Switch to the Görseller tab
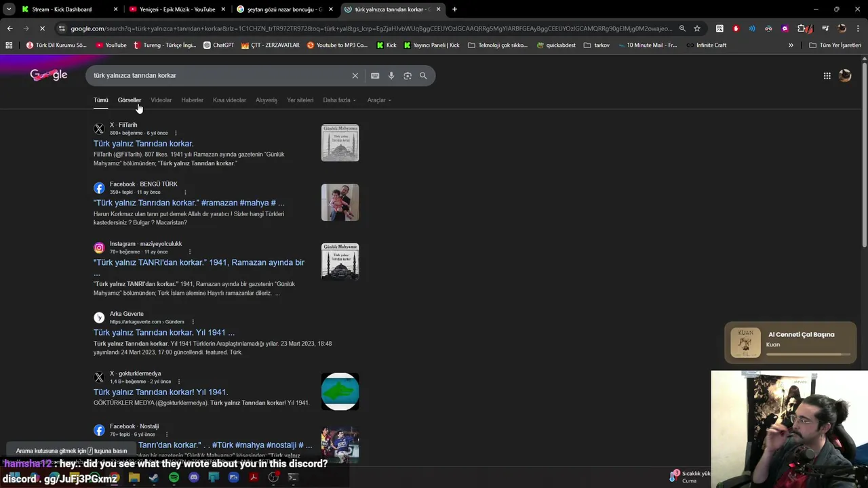The image size is (868, 488). pos(130,100)
